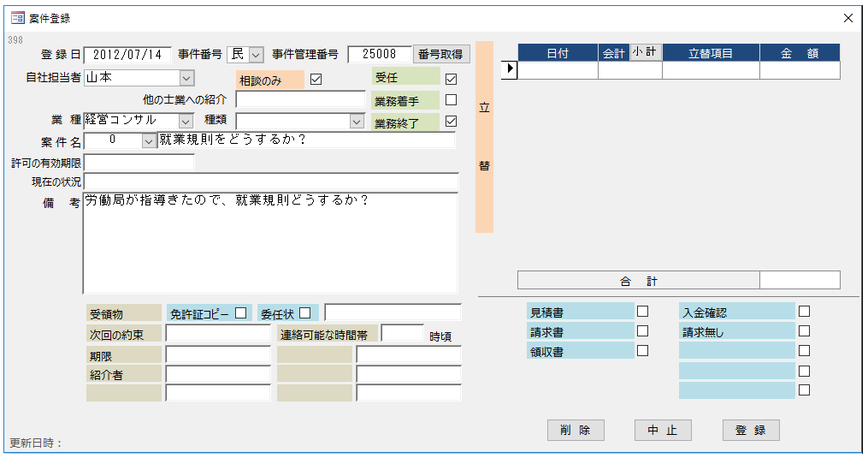Viewport: 868px width, 458px height.
Task: Expand the 種類 combo box arrow
Action: pos(357,121)
